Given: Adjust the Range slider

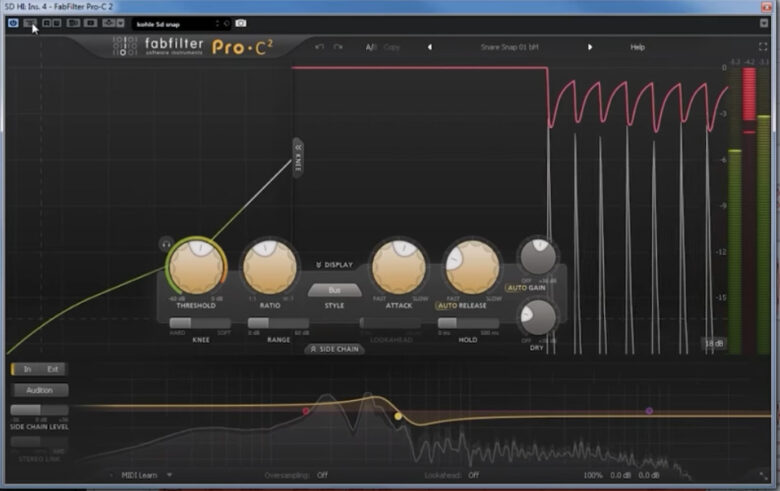Looking at the screenshot, I should [278, 323].
